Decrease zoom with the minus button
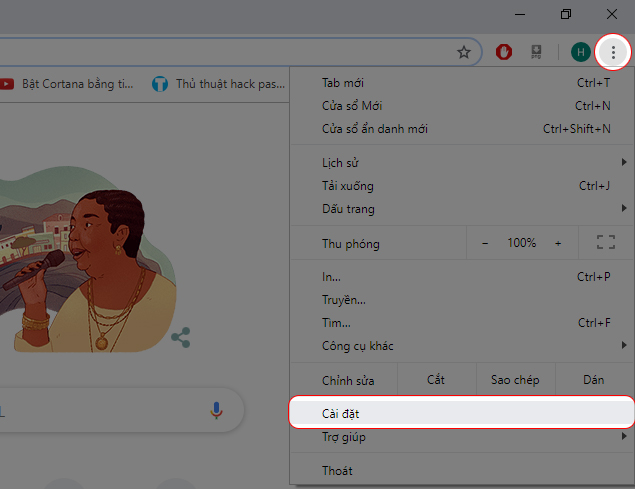The height and width of the screenshot is (489, 635). [485, 243]
